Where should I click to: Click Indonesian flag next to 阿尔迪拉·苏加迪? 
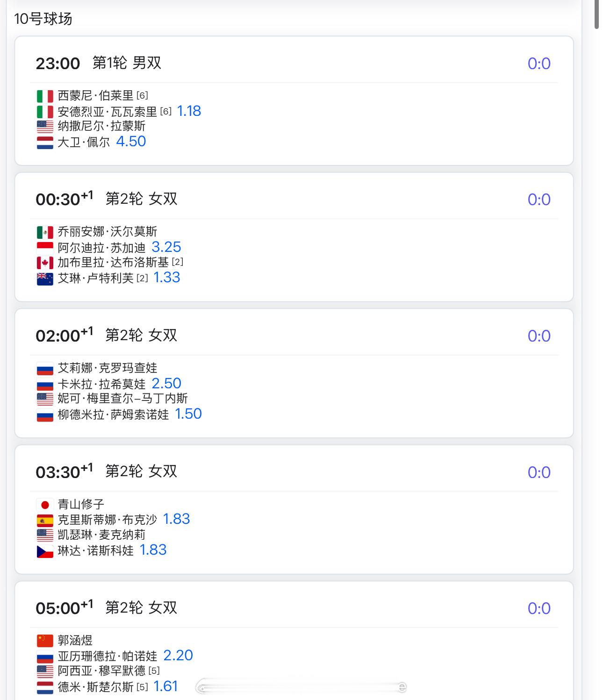(45, 248)
